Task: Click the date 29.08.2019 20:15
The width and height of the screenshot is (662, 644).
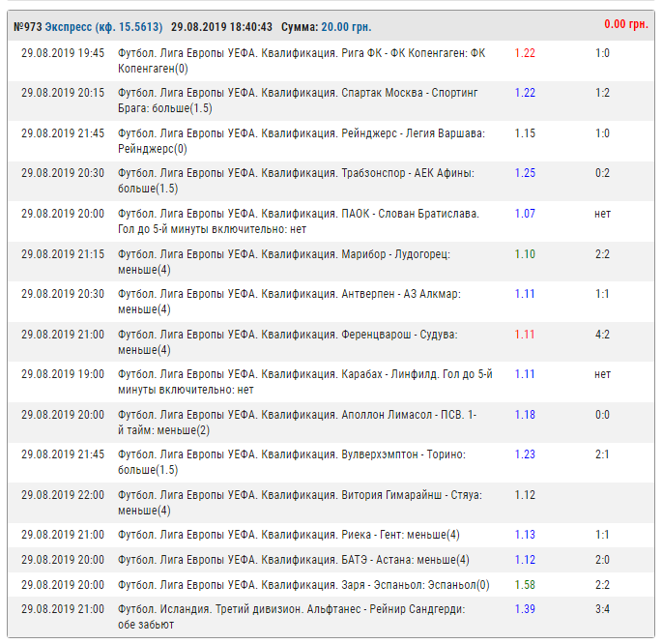Action: coord(63,93)
